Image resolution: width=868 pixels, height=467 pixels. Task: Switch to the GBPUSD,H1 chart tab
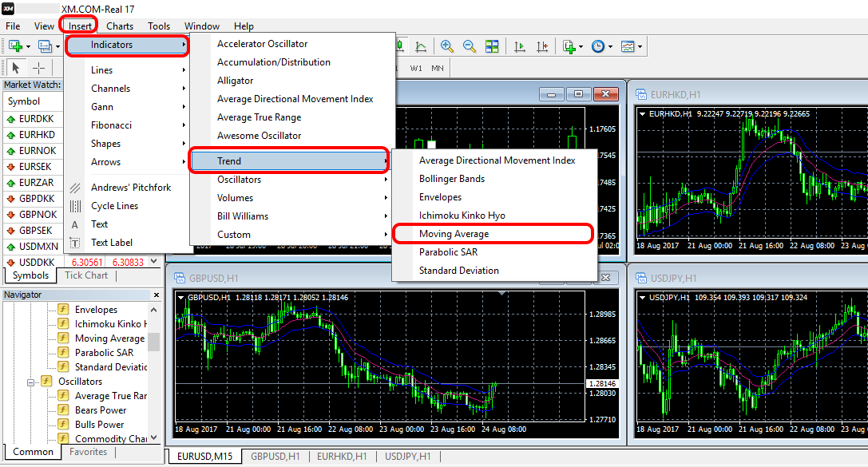pos(275,456)
